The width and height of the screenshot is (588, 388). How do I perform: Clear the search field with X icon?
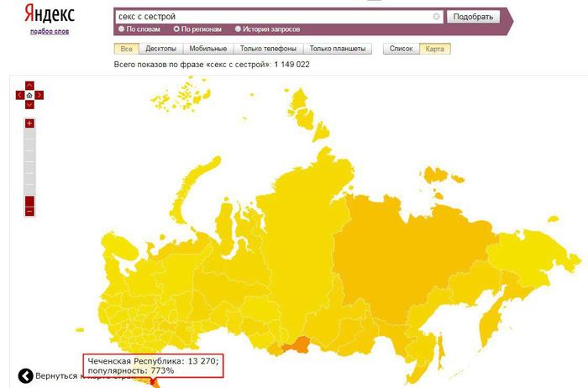pyautogui.click(x=436, y=17)
